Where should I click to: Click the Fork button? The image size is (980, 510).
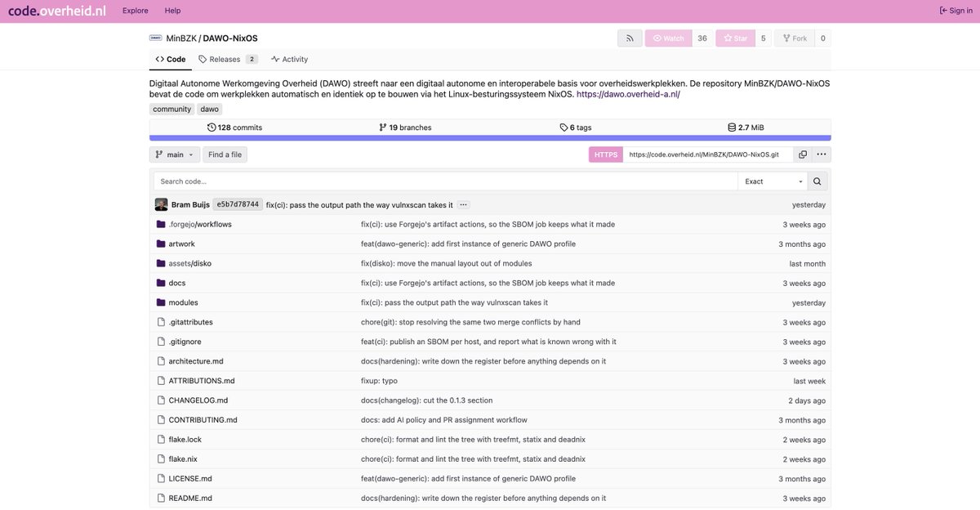pyautogui.click(x=795, y=38)
